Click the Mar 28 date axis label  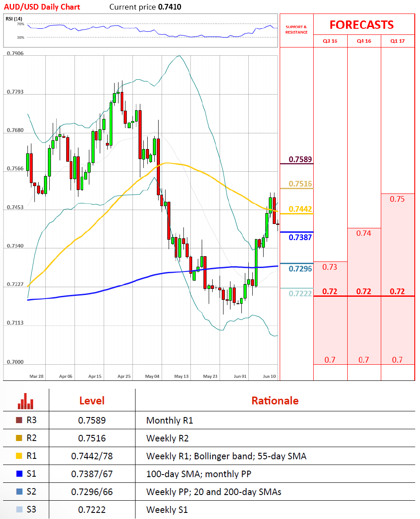[x=37, y=377]
